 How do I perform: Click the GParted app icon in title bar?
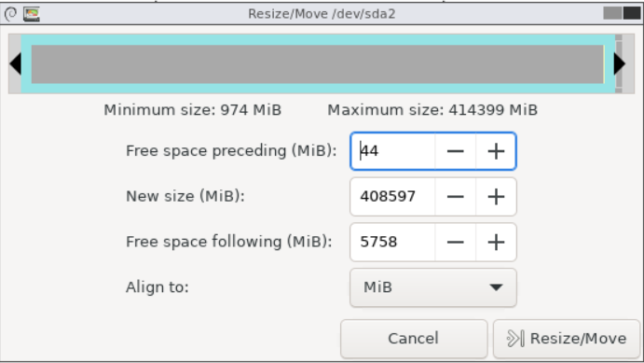(x=32, y=14)
